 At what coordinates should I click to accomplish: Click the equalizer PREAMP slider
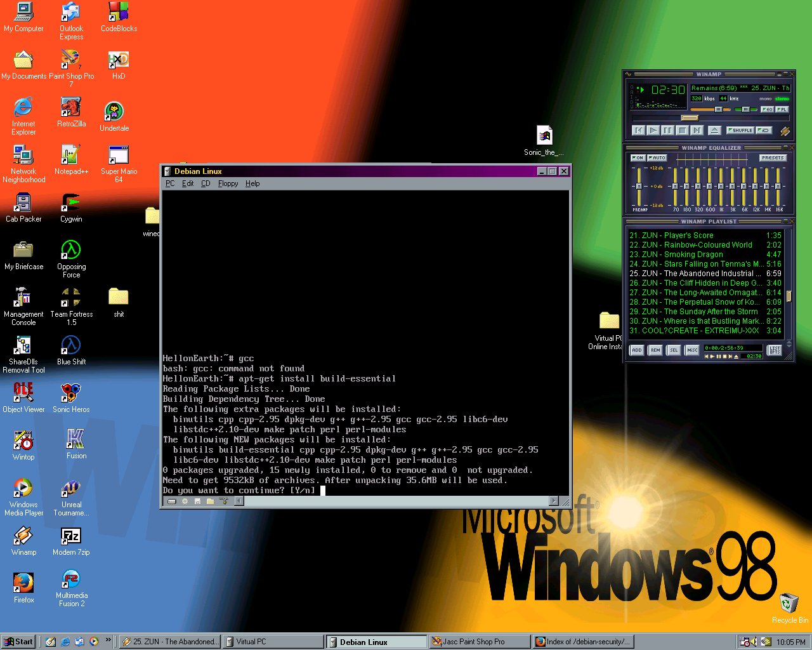[638, 186]
